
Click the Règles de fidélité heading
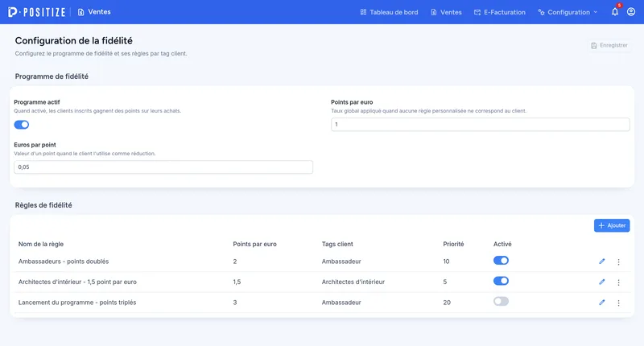click(43, 205)
